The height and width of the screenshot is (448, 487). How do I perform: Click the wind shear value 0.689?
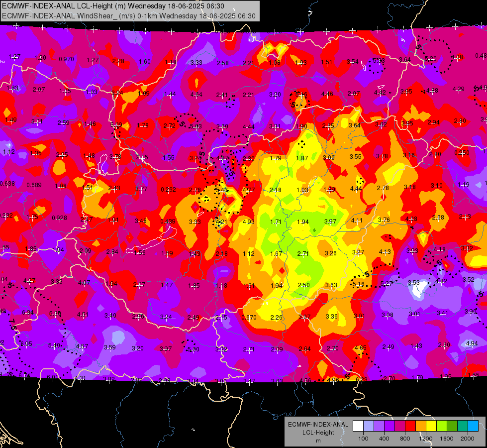(x=34, y=185)
